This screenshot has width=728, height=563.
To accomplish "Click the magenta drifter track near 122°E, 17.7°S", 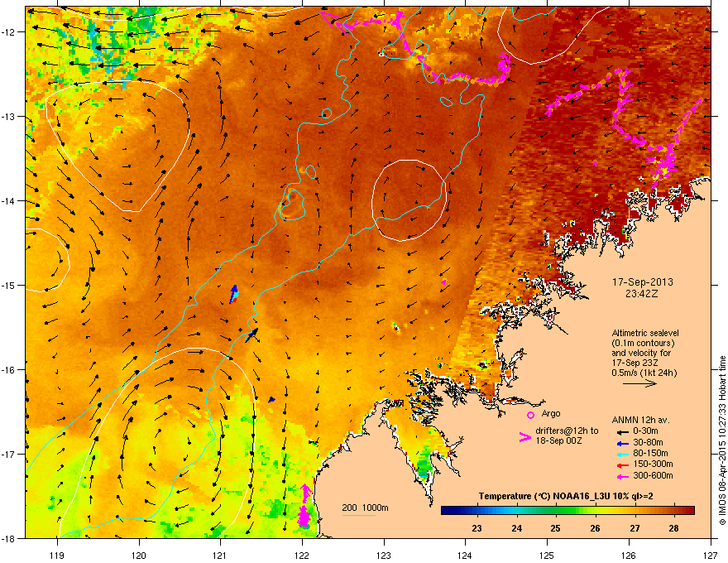I will click(304, 507).
